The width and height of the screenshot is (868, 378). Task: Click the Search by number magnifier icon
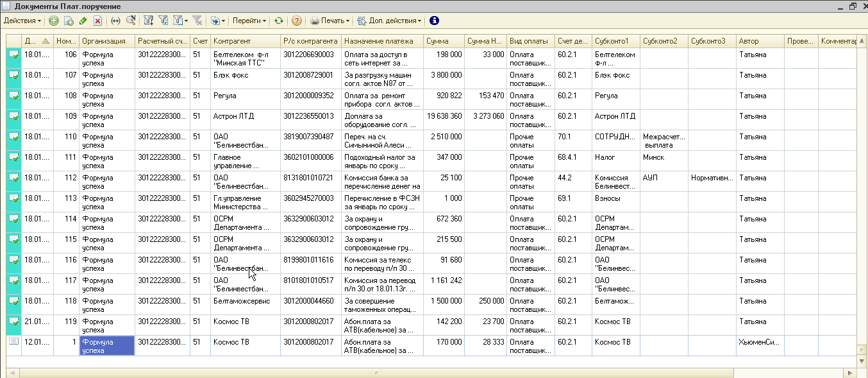131,21
